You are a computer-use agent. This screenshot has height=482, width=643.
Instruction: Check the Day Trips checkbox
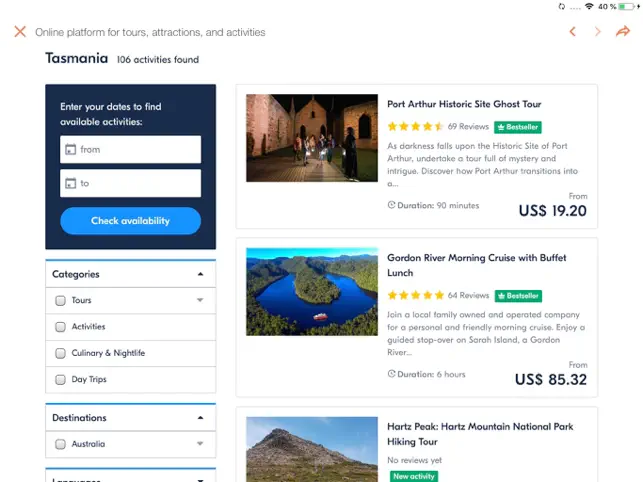(60, 379)
